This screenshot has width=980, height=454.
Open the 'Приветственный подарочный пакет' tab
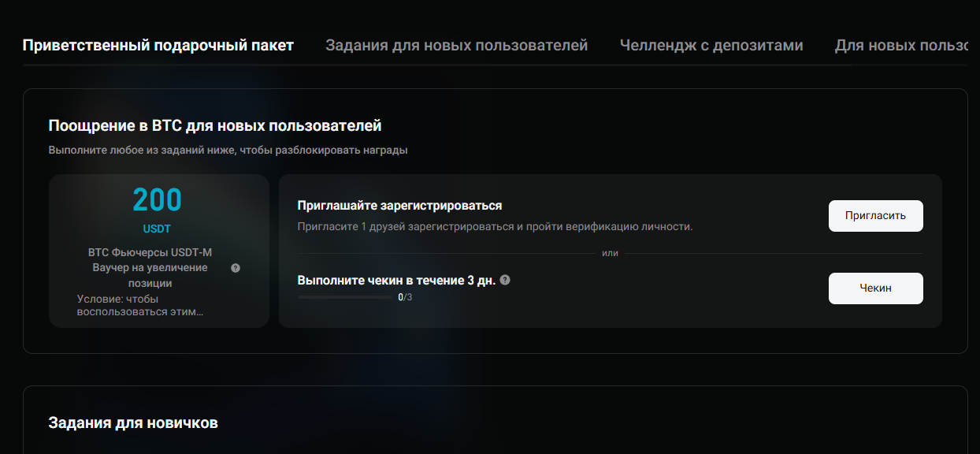158,45
